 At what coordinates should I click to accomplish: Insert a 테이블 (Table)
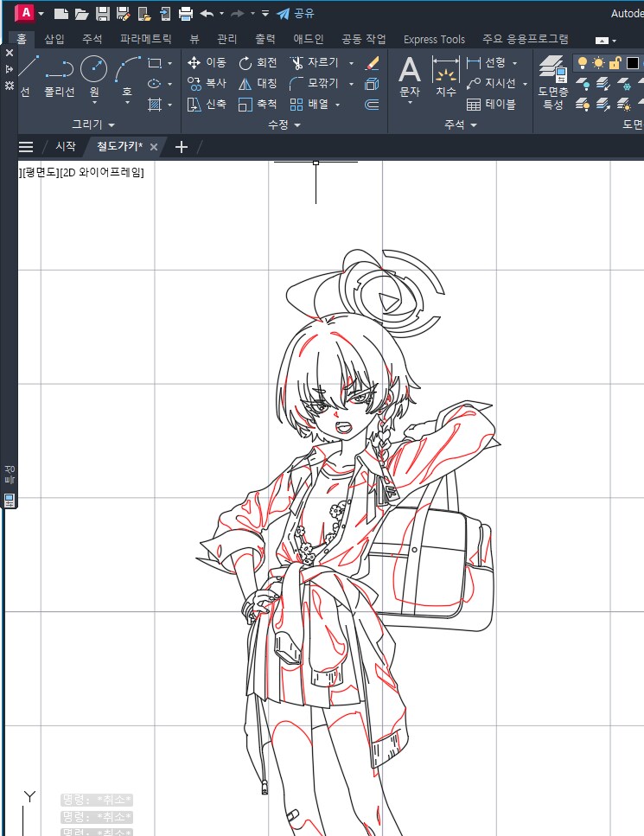pos(491,105)
